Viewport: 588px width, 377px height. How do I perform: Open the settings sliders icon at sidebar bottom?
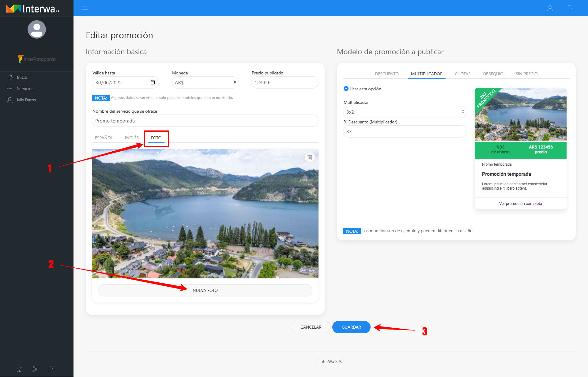(35, 369)
